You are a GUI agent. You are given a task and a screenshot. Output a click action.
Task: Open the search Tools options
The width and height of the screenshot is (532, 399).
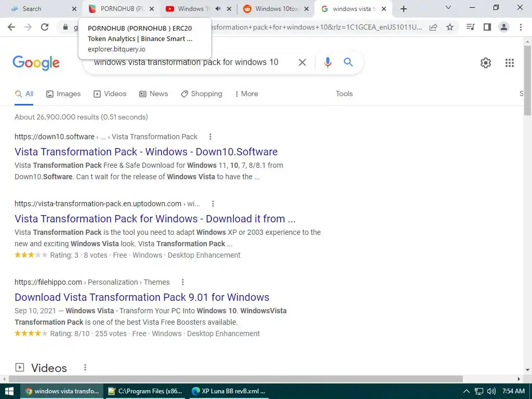[x=344, y=94]
